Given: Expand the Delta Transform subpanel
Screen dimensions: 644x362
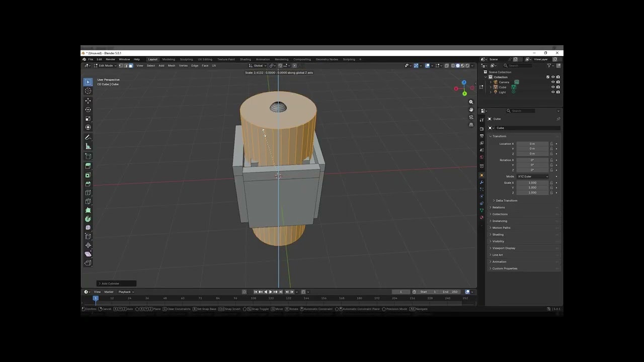Looking at the screenshot, I should point(505,201).
